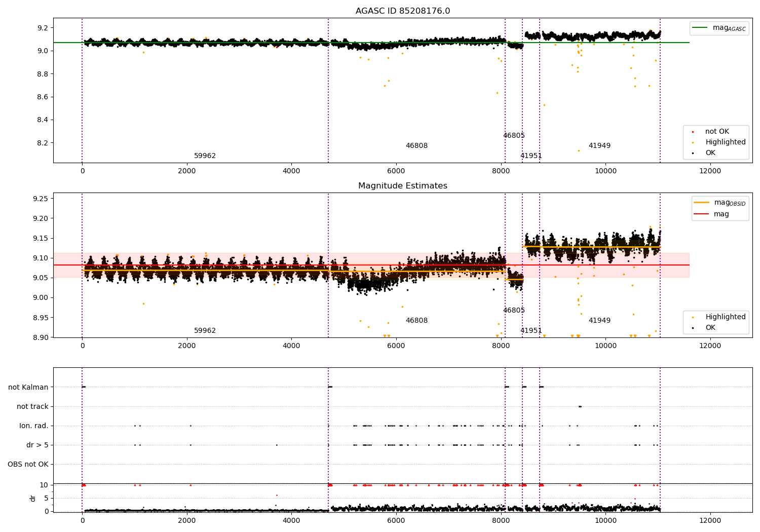Viewport: 760px width, 532px height.
Task: Click OBSID label 59962 in top plot
Action: 205,156
